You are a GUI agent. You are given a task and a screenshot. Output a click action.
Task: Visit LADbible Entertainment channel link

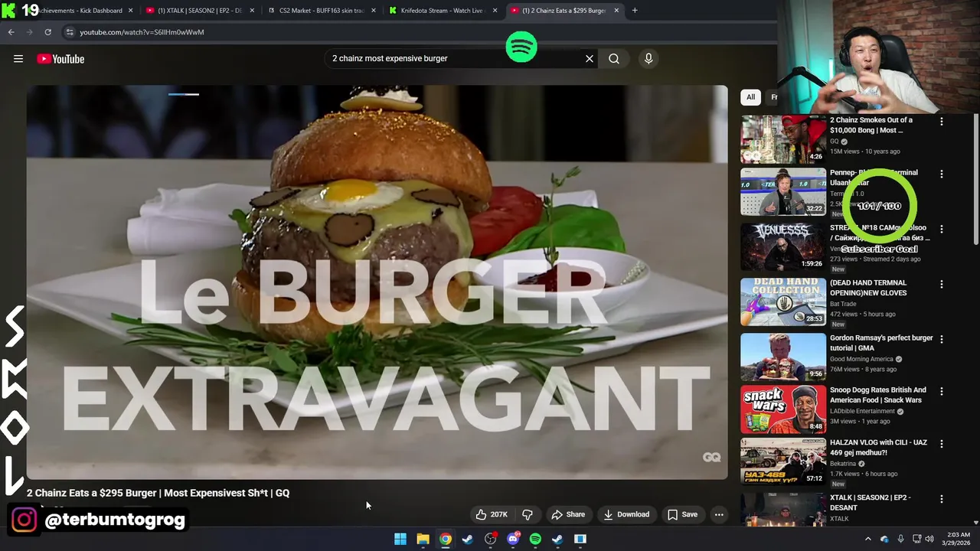863,411
